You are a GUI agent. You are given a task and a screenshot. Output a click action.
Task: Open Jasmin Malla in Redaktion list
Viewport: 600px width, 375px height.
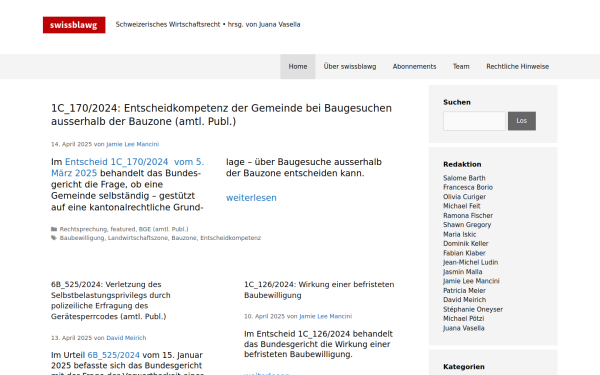(462, 272)
